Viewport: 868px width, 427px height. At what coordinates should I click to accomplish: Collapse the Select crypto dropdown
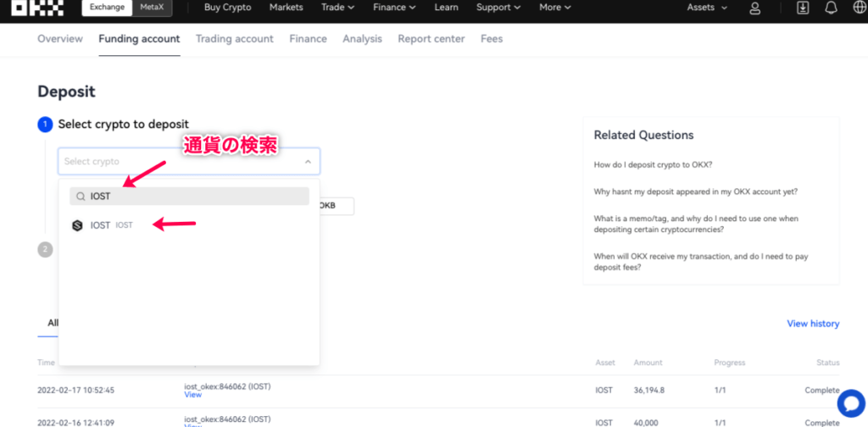308,162
